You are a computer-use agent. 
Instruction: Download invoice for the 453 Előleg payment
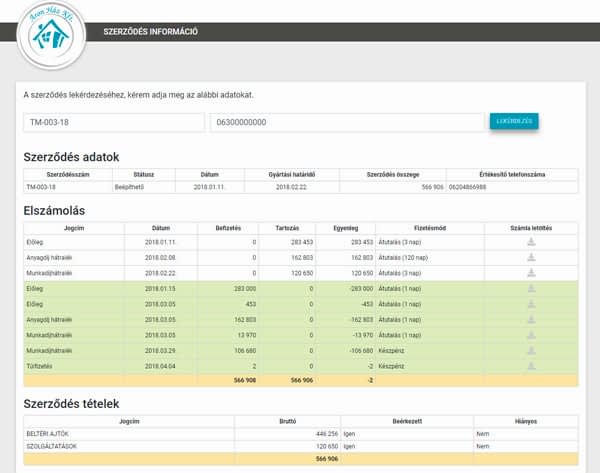tap(531, 304)
